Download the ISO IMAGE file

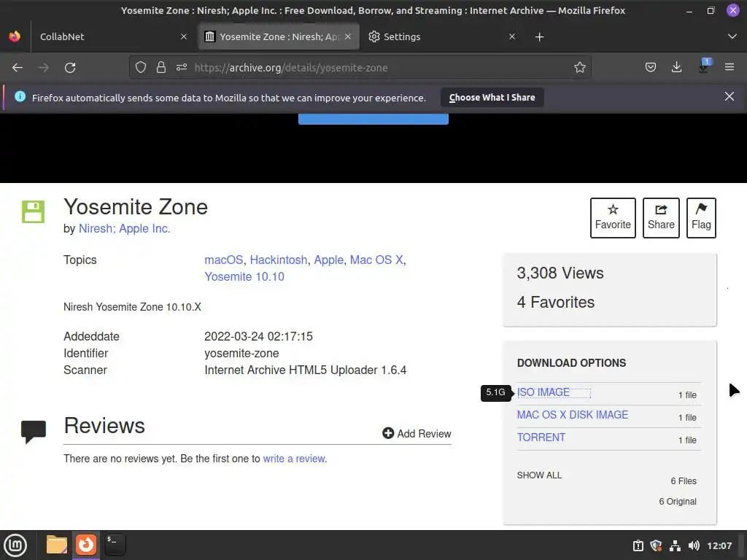pyautogui.click(x=543, y=392)
